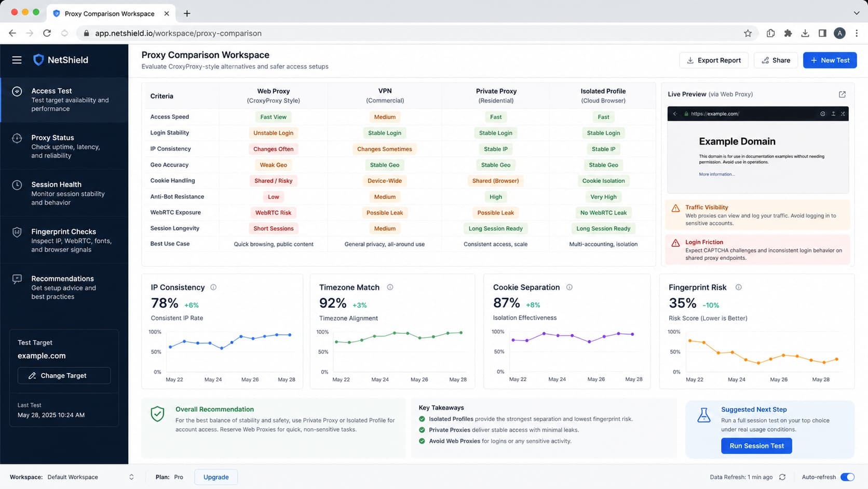The width and height of the screenshot is (868, 489).
Task: Select Session Health in sidebar
Action: (x=64, y=193)
